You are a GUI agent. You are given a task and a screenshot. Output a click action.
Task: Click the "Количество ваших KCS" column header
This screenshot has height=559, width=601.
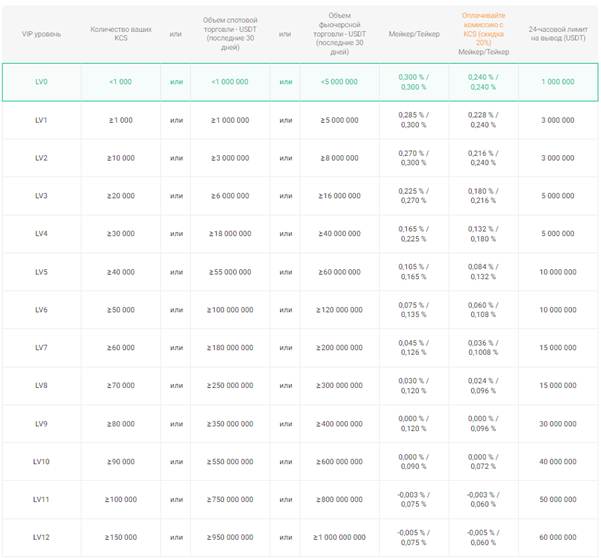click(x=121, y=34)
